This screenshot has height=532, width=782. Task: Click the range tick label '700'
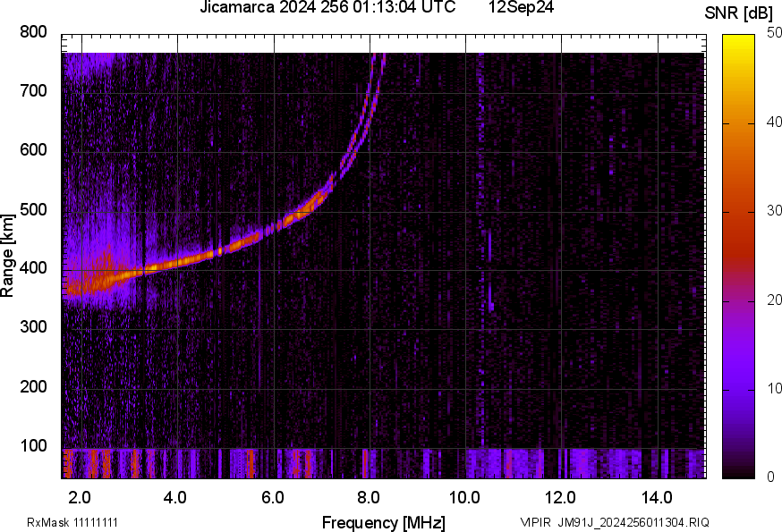(x=33, y=91)
